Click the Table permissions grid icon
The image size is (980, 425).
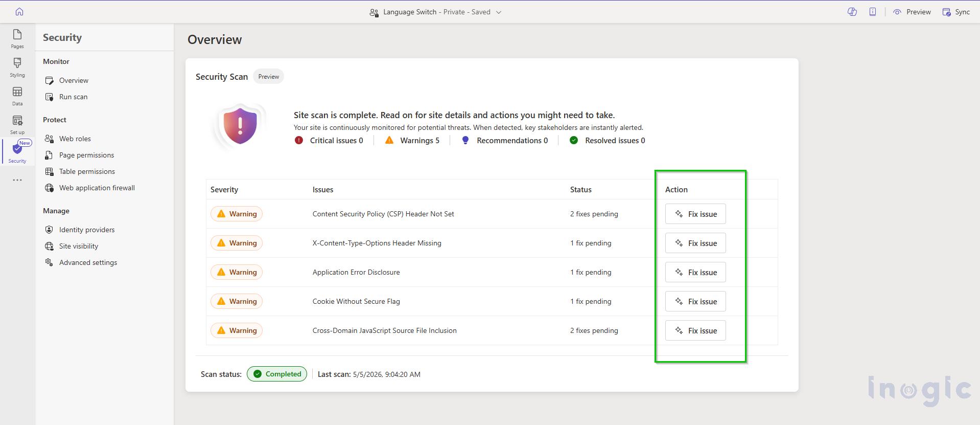click(x=49, y=171)
